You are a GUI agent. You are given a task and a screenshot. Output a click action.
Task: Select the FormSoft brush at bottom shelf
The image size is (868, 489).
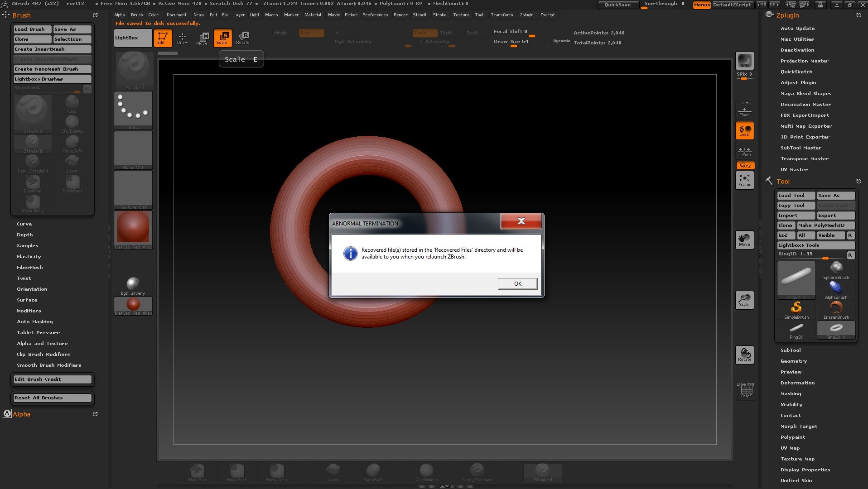point(373,472)
